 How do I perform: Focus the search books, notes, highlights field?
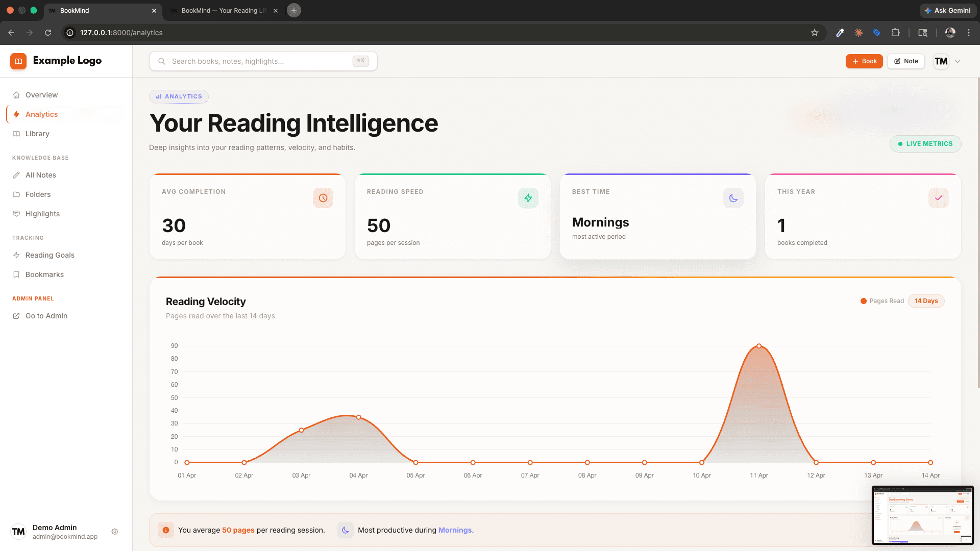click(x=263, y=61)
